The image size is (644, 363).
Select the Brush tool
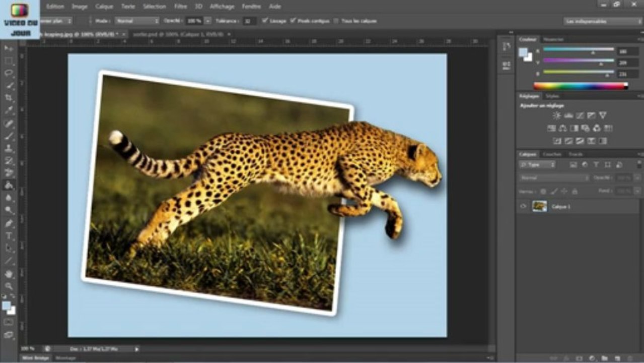click(x=9, y=136)
